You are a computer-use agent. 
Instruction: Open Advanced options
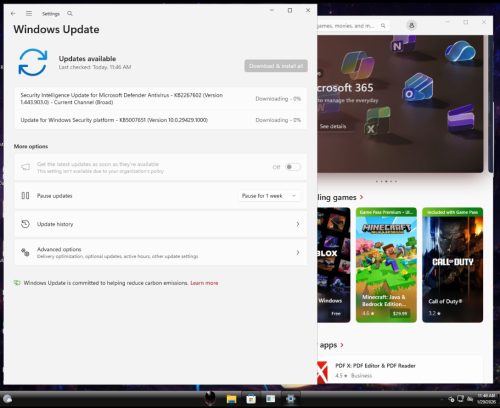[x=161, y=252]
